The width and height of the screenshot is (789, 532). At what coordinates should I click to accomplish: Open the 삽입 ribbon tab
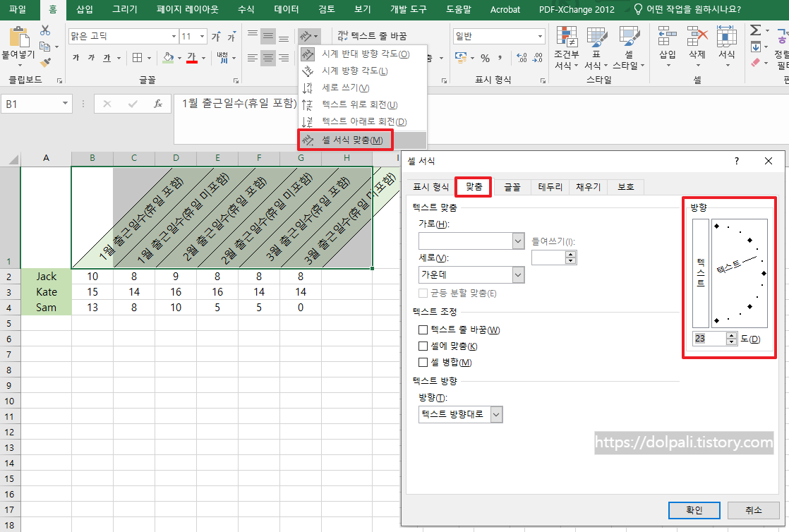pos(85,10)
